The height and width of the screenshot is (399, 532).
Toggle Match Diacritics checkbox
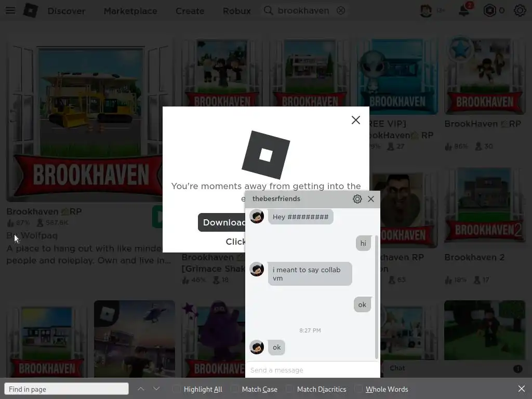290,389
